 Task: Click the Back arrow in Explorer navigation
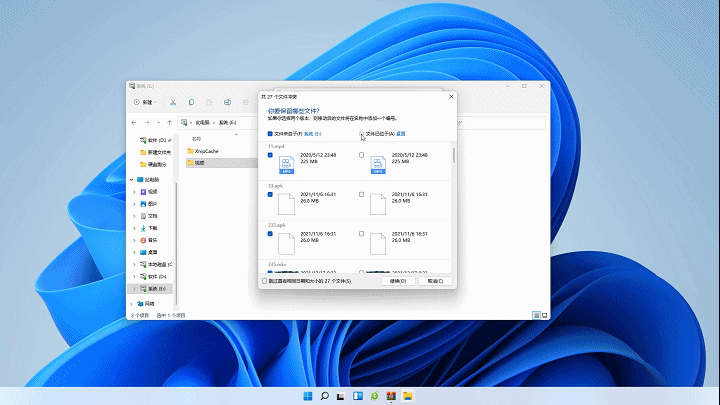[x=134, y=122]
